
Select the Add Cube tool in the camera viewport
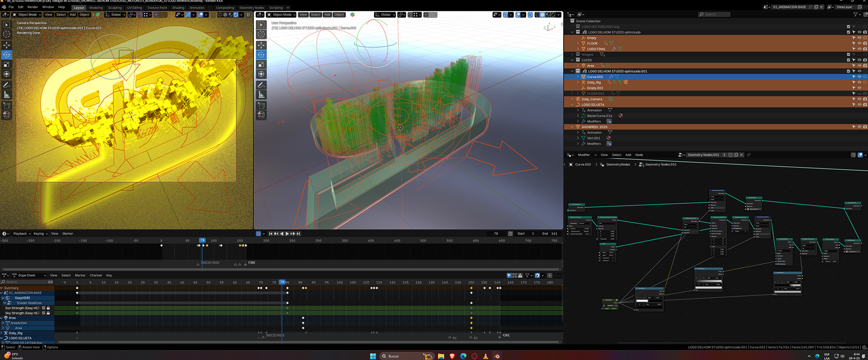tap(7, 105)
